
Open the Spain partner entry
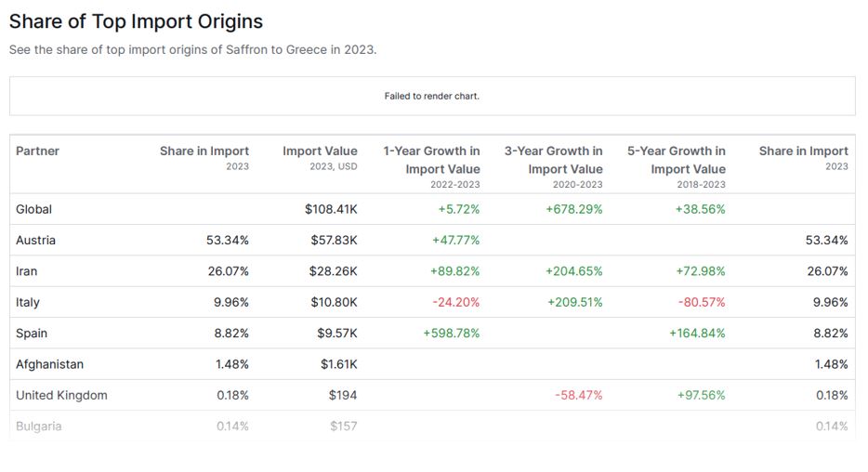32,334
